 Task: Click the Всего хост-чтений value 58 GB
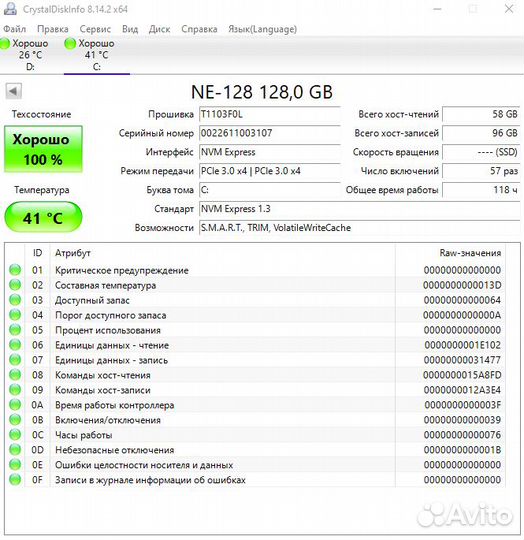[481, 114]
